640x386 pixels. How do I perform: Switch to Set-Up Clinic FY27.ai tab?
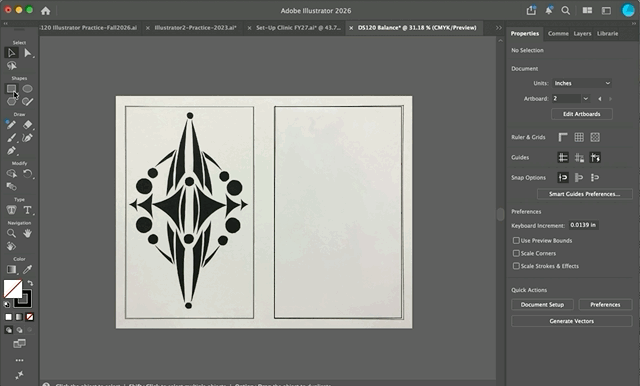click(x=298, y=28)
